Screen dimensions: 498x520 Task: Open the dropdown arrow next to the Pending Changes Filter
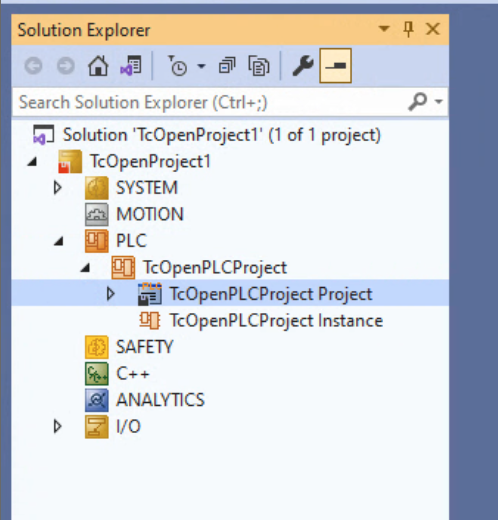[x=201, y=66]
